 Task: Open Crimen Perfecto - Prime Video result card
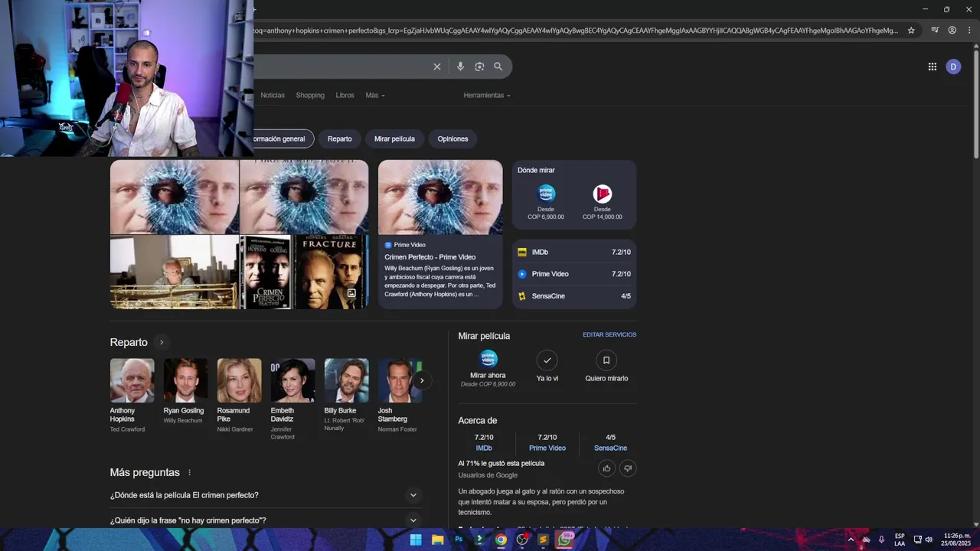(x=440, y=234)
